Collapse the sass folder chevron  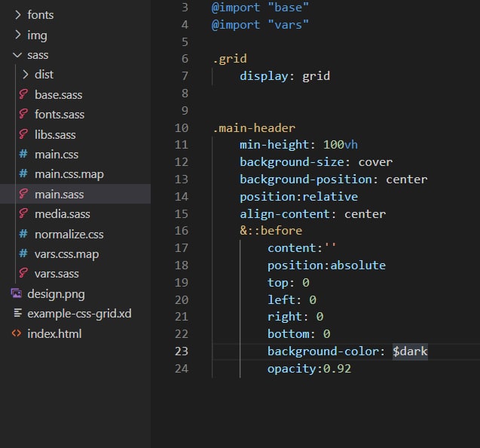click(x=17, y=55)
